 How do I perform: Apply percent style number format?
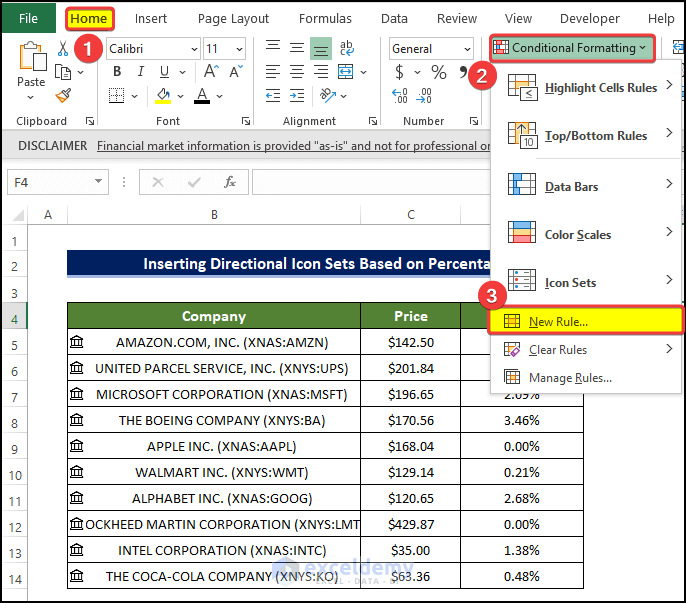[x=438, y=72]
